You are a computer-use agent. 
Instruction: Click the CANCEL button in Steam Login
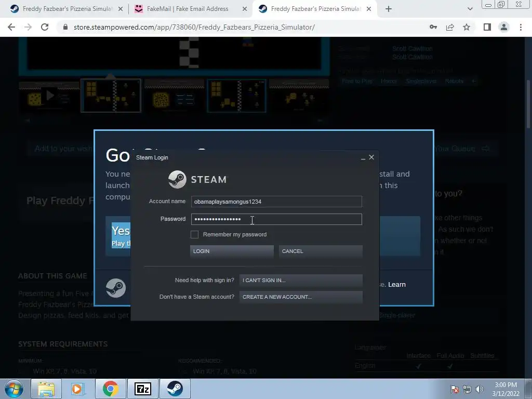click(321, 251)
